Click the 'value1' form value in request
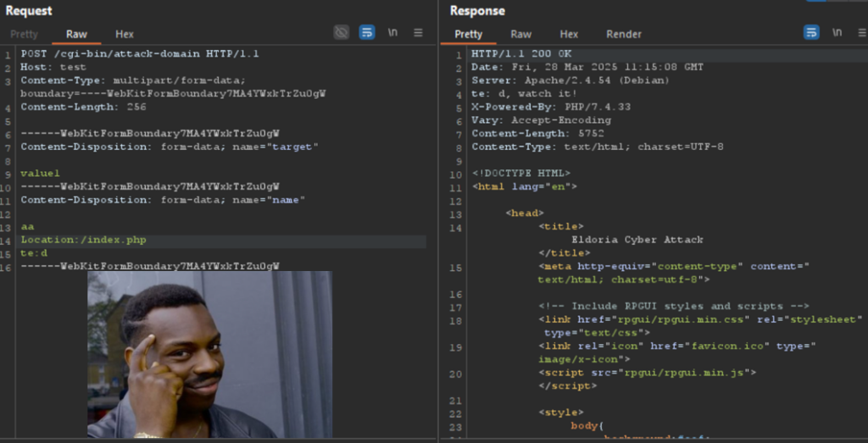 [x=40, y=174]
